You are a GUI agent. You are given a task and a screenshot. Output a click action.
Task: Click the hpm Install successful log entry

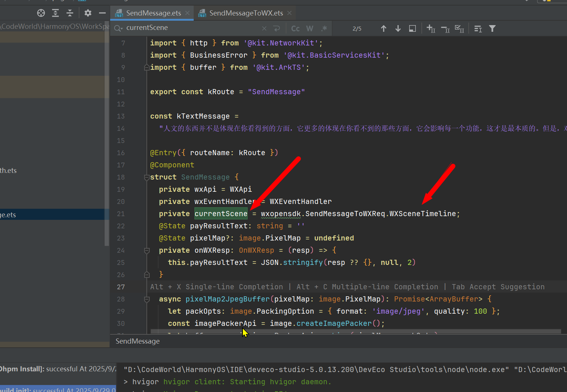(58, 369)
